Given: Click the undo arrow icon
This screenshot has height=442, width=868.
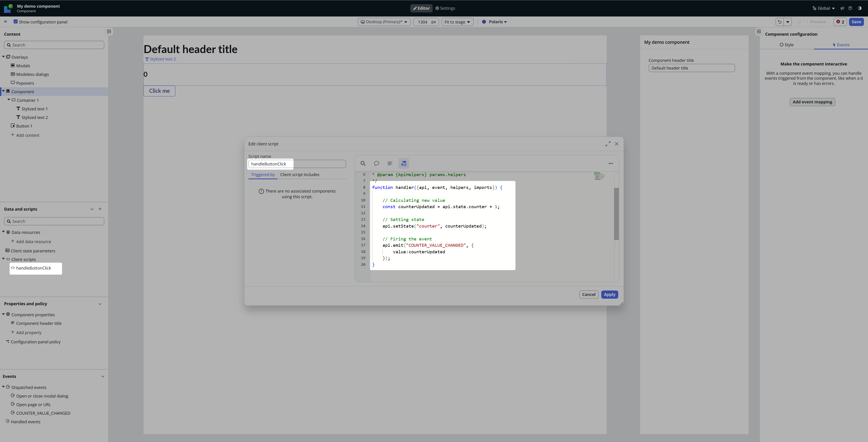Looking at the screenshot, I should (779, 22).
